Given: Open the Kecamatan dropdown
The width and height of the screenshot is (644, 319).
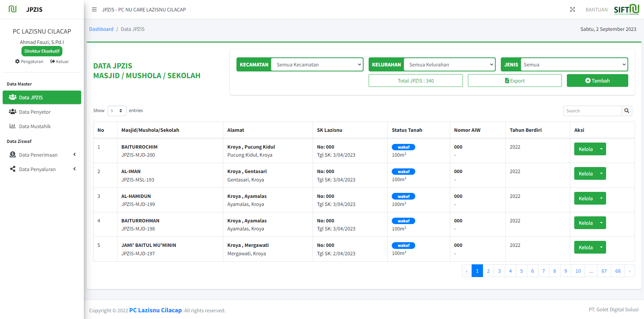Looking at the screenshot, I should tap(317, 65).
